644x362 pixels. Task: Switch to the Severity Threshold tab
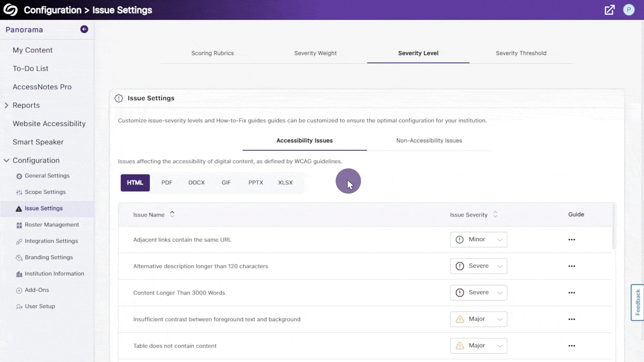coord(521,53)
